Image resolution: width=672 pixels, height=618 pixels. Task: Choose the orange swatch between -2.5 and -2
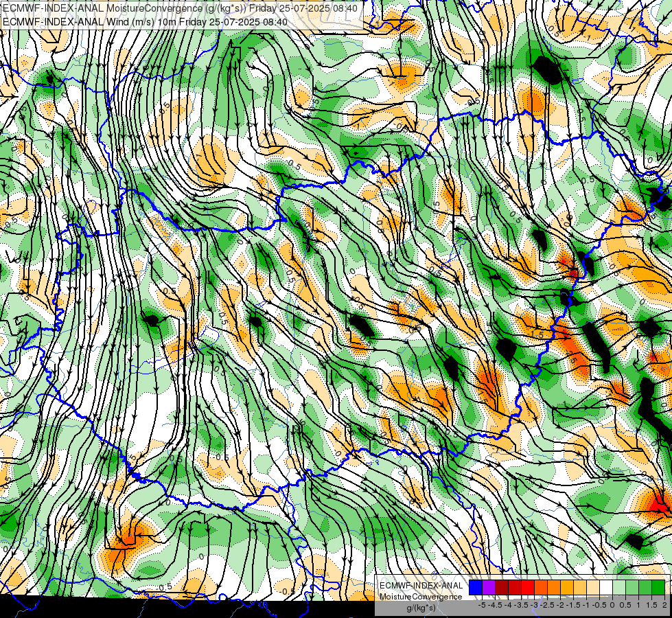pyautogui.click(x=554, y=588)
